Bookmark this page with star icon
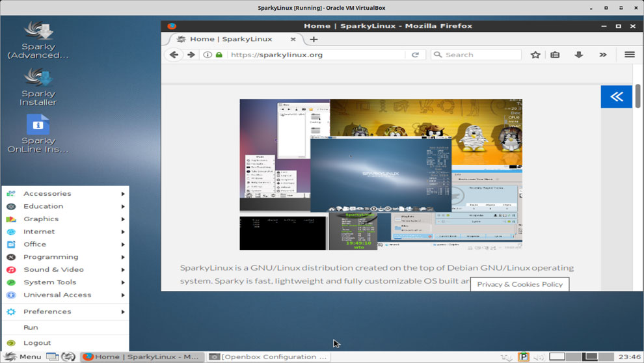The height and width of the screenshot is (363, 644). [x=535, y=55]
